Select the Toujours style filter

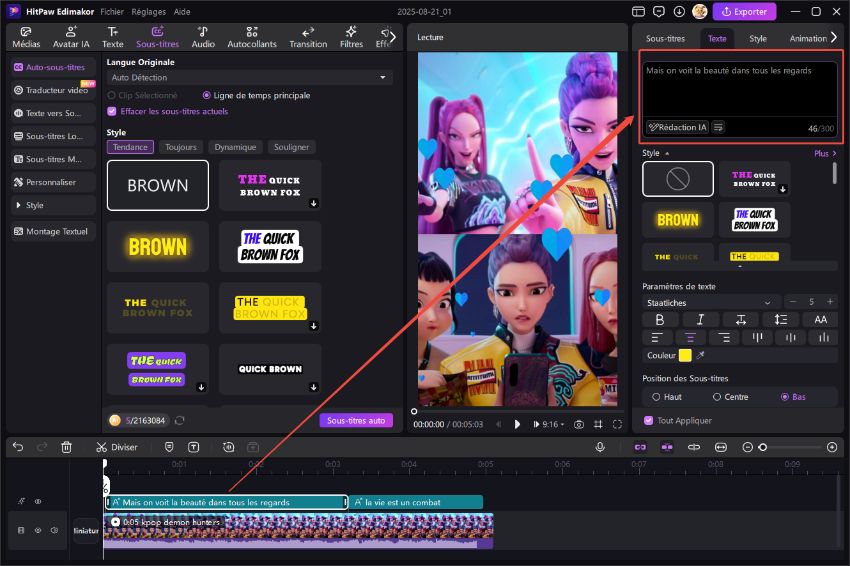[181, 147]
